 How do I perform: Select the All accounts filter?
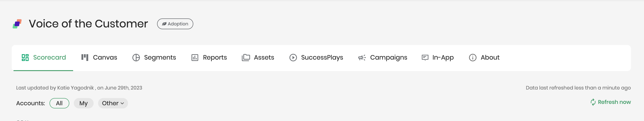point(59,103)
